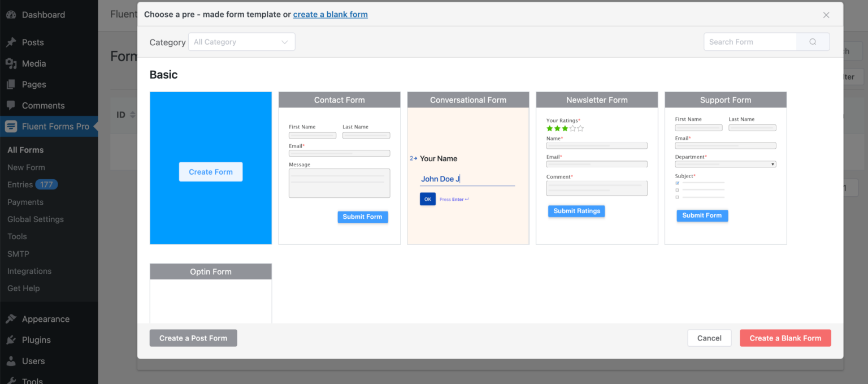The image size is (868, 384).
Task: Open the Dashboard sidebar icon
Action: tap(12, 14)
